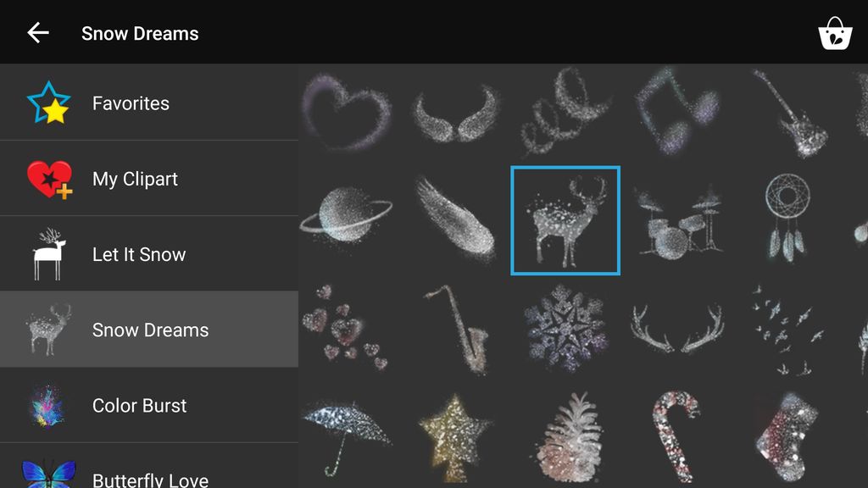Click the My Clipart heart icon
This screenshot has width=868, height=488.
tap(49, 180)
